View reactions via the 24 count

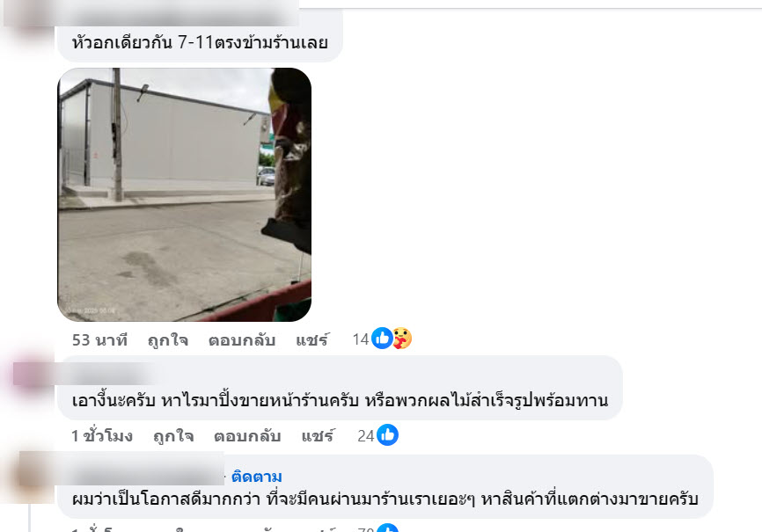tap(366, 436)
